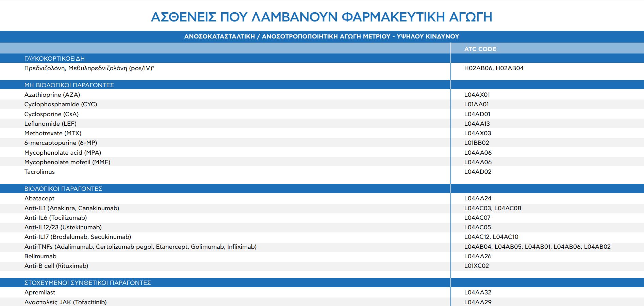Click the ΒΙΟΛΟΓΙΚΟΙ ΠΑΡΑΓΟΝΤΕΣ section header

[63, 189]
